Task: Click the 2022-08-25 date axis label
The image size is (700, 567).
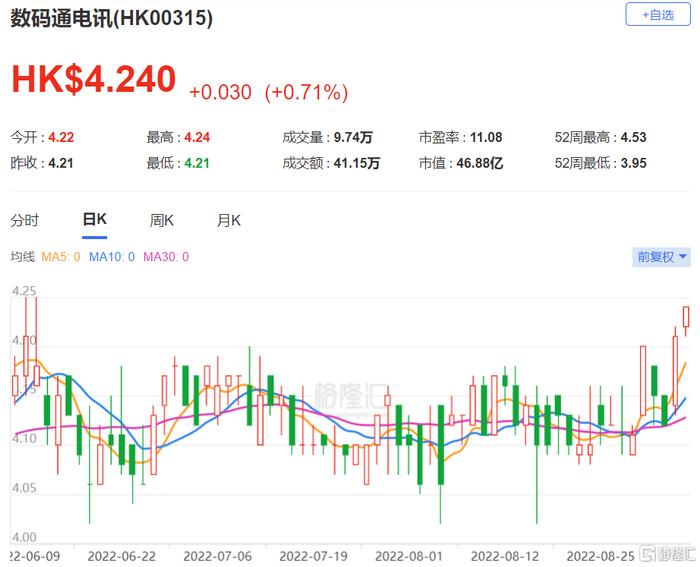Action: [600, 557]
